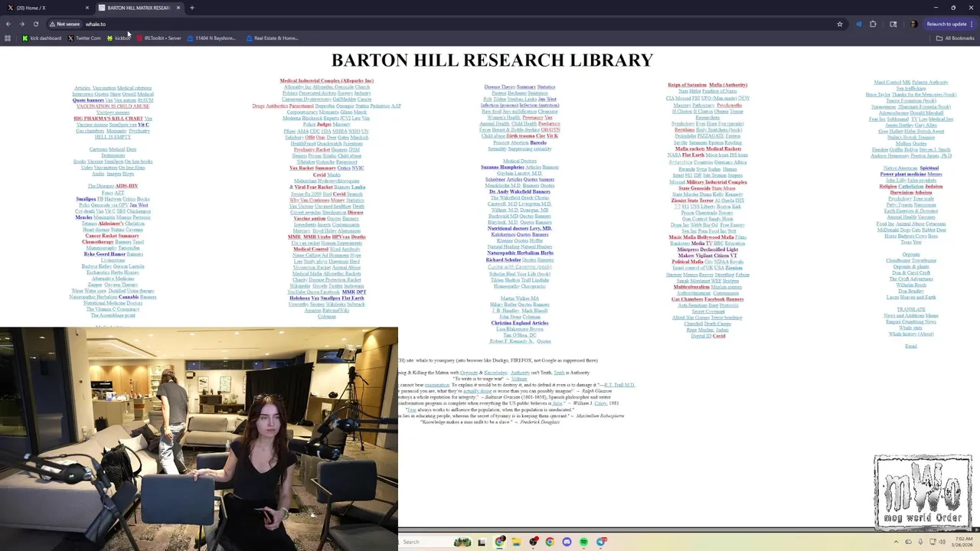The height and width of the screenshot is (551, 980).
Task: Open the Viral Fear Racket link
Action: coord(313,187)
